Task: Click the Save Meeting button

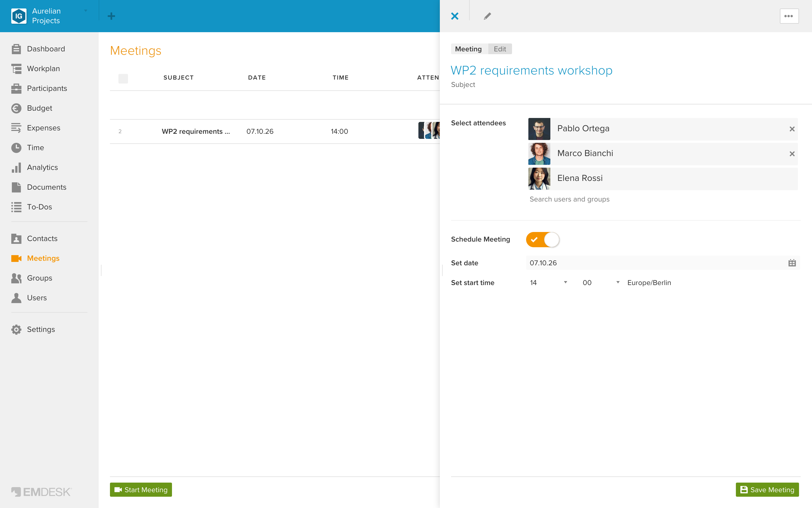Action: coord(767,490)
